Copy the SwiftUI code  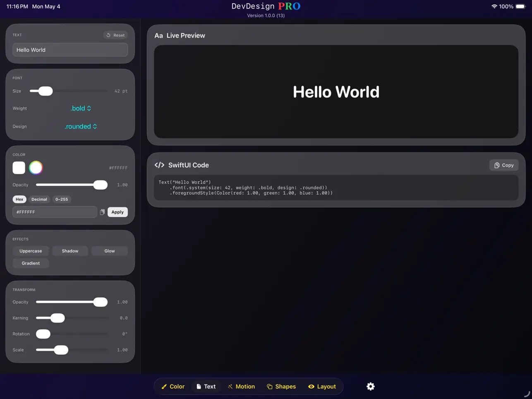click(504, 165)
